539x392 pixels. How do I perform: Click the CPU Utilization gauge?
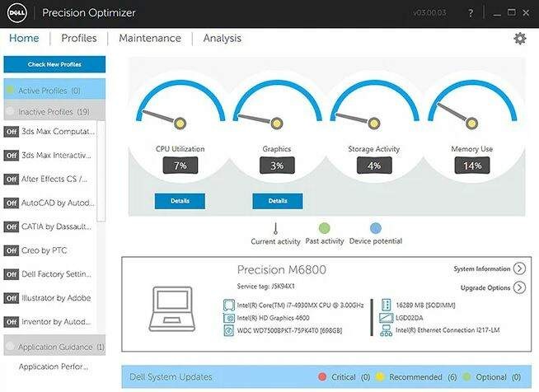180,105
